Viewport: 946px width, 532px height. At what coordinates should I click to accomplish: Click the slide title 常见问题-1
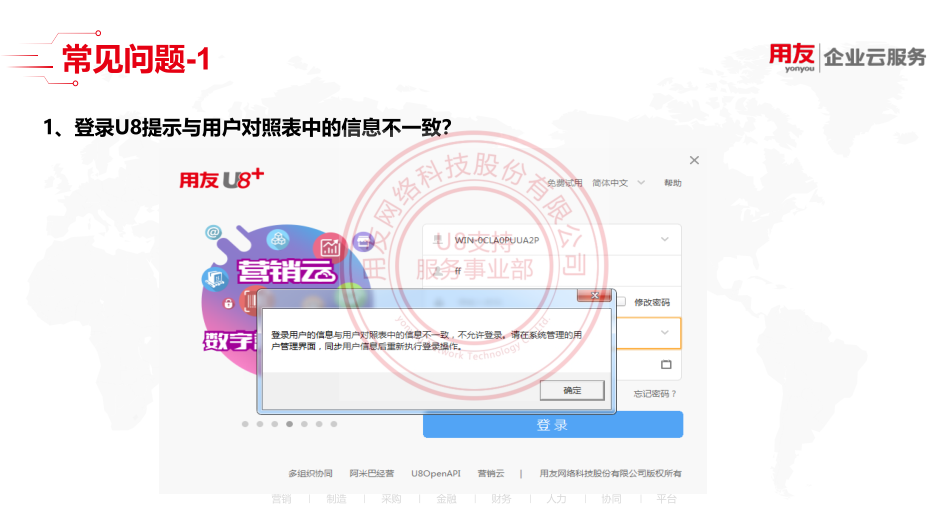click(136, 59)
